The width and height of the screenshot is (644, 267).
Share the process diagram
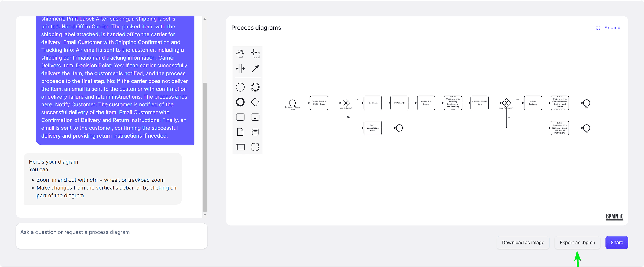coord(617,242)
